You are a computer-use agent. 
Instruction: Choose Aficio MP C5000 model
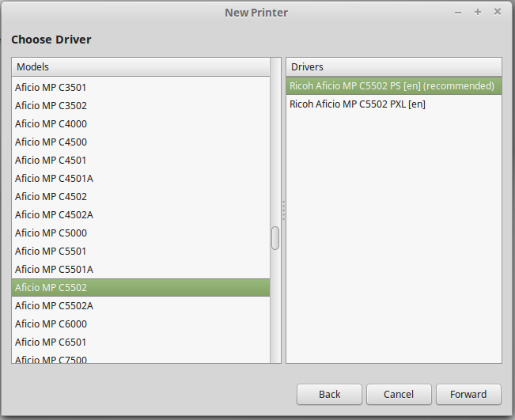pos(141,233)
